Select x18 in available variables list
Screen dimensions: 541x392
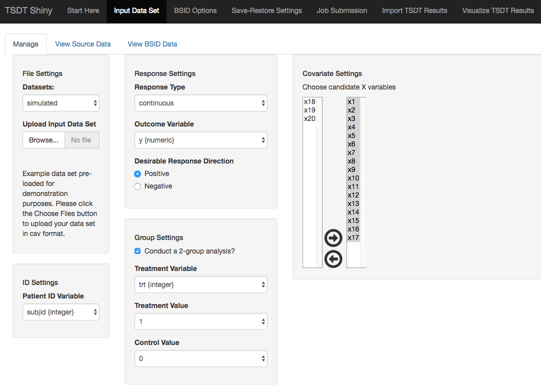click(310, 102)
